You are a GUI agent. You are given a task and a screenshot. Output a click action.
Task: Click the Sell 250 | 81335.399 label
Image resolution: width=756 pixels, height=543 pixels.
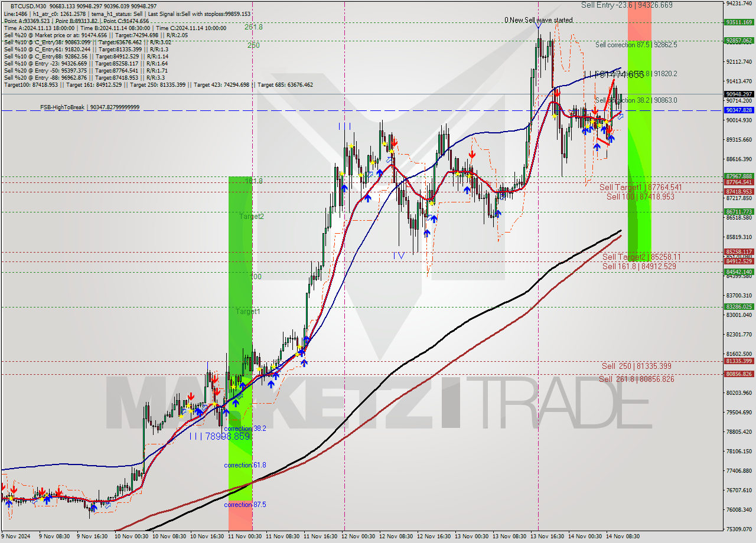pyautogui.click(x=636, y=366)
